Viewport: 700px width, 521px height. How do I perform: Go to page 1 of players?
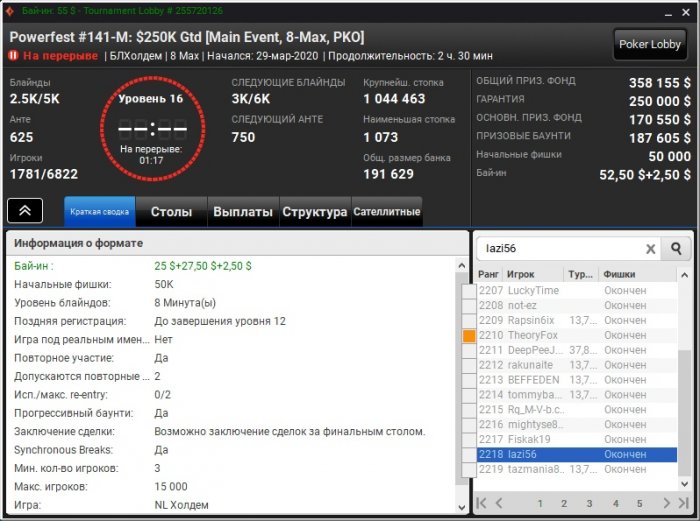point(540,504)
